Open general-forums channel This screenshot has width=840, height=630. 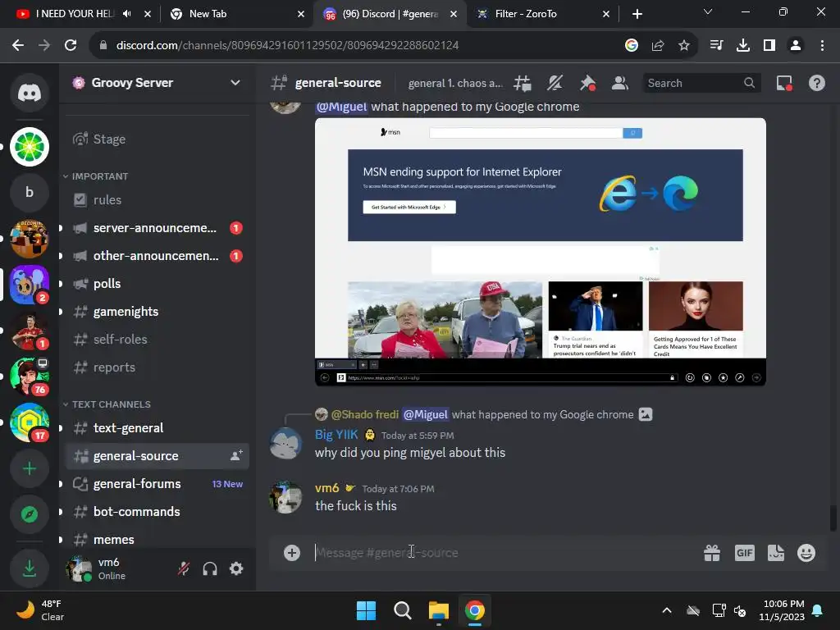(x=157, y=483)
